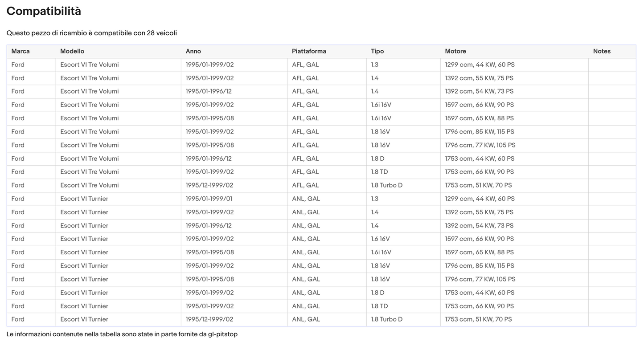Screen dimensions: 644x346
Task: Select the Compatibilità heading
Action: coord(44,11)
